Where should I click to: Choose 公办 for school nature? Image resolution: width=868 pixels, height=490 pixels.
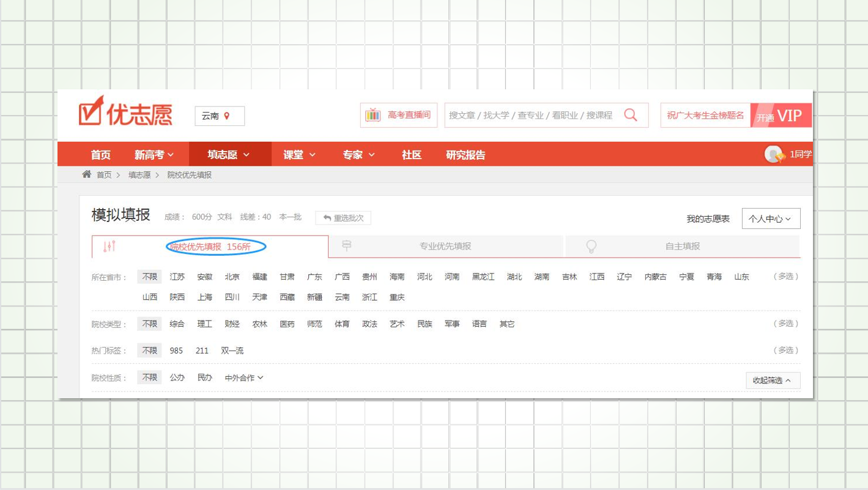pos(177,377)
